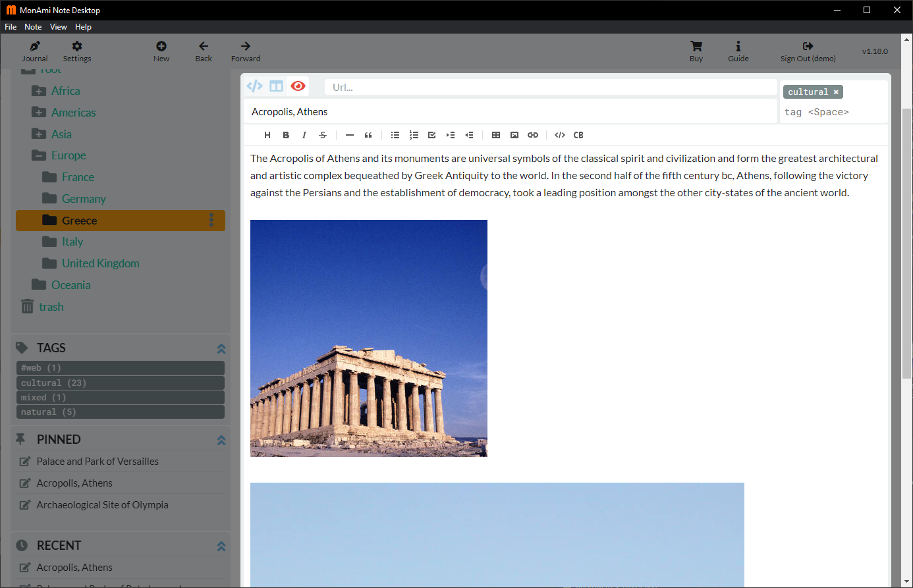
Task: Open the File menu
Action: coord(11,27)
